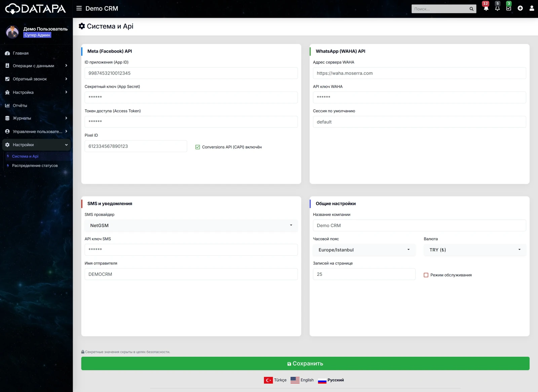
Task: Open the Валюта TRY dropdown
Action: (475, 250)
